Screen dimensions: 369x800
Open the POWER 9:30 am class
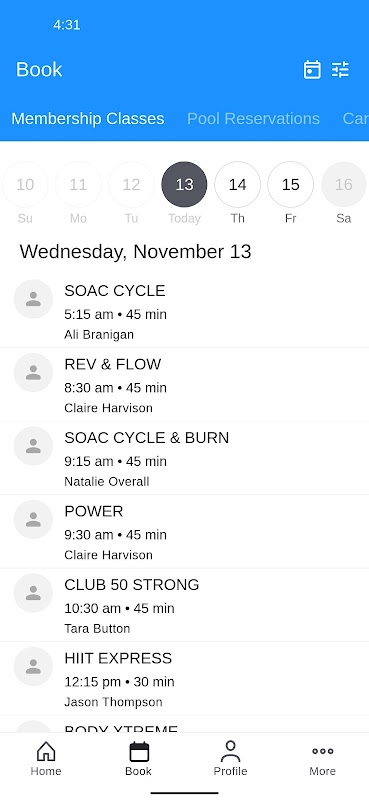tap(184, 532)
